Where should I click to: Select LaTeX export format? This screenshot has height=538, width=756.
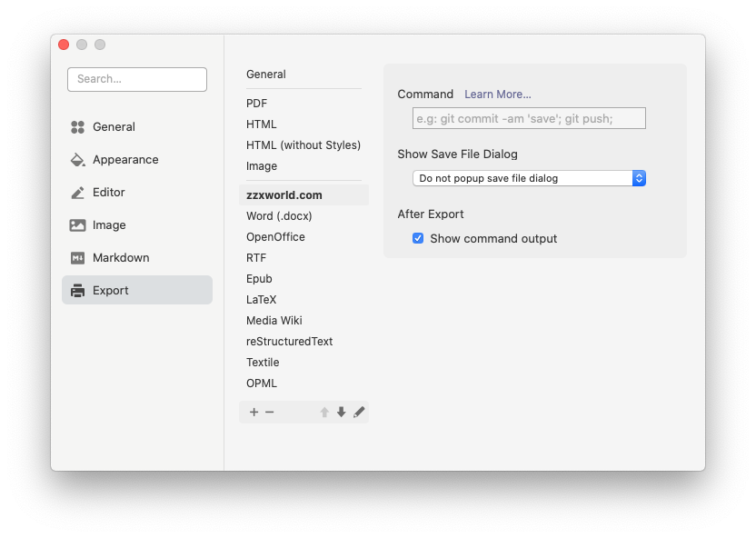262,300
